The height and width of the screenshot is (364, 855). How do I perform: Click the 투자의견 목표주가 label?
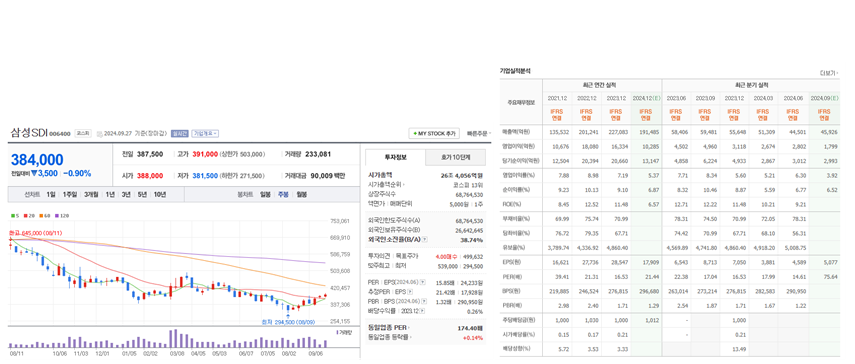pos(392,257)
